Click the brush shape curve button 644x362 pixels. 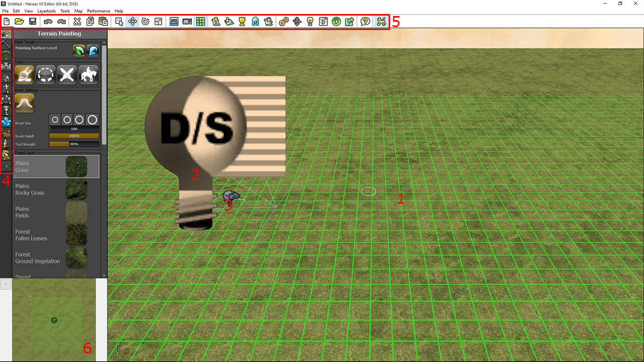pos(25,103)
